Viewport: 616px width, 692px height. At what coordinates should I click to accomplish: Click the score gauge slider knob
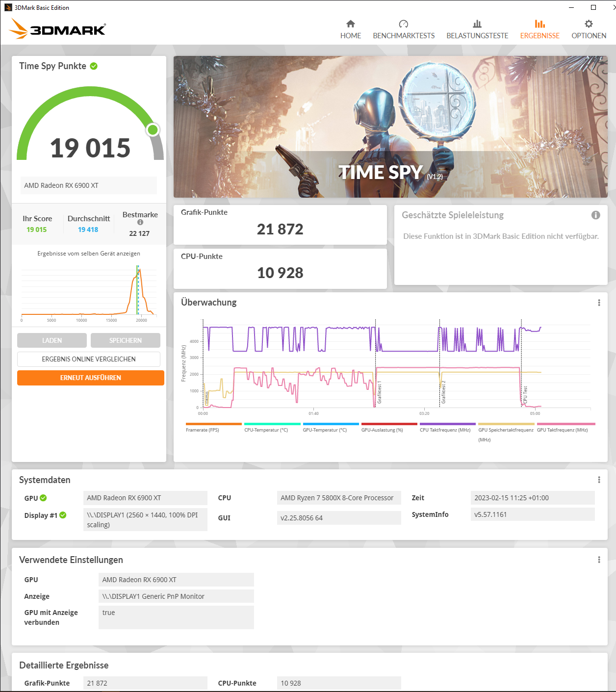click(x=153, y=129)
